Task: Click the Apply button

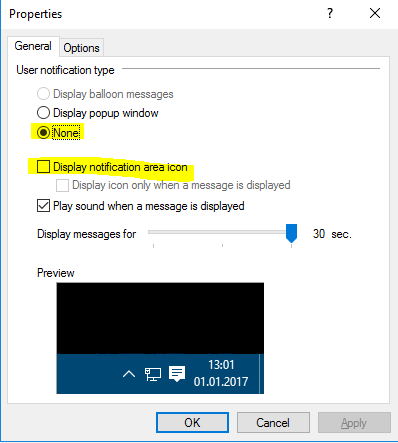Action: (x=354, y=423)
